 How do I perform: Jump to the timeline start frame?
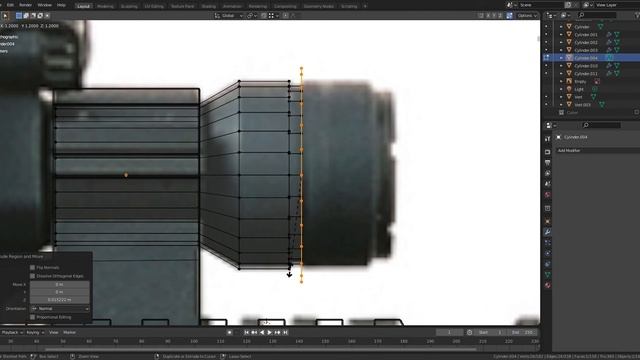pyautogui.click(x=247, y=333)
